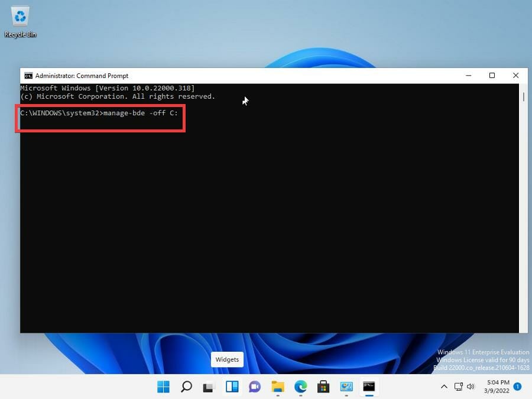This screenshot has height=399, width=532.
Task: Open the Microsoft Edge browser
Action: tap(300, 387)
